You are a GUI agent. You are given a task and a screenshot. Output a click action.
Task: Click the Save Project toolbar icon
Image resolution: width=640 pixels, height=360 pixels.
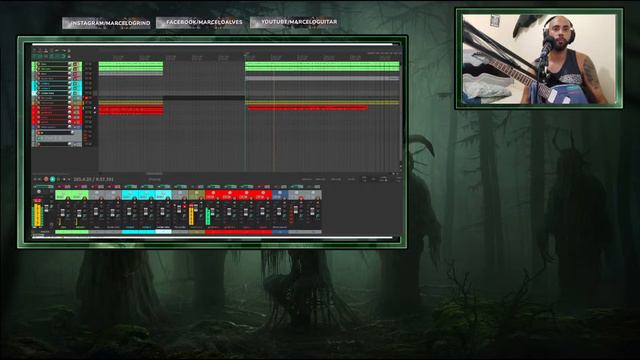coord(46,50)
